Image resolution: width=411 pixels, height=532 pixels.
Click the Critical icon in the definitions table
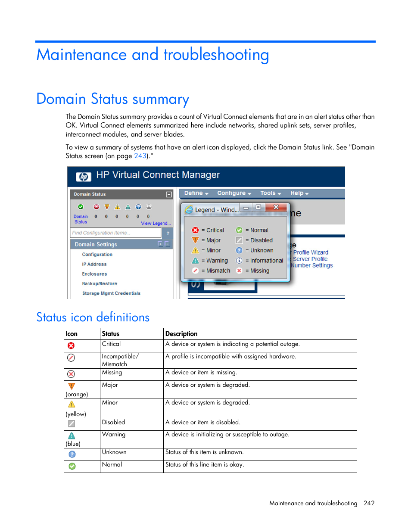pos(71,345)
